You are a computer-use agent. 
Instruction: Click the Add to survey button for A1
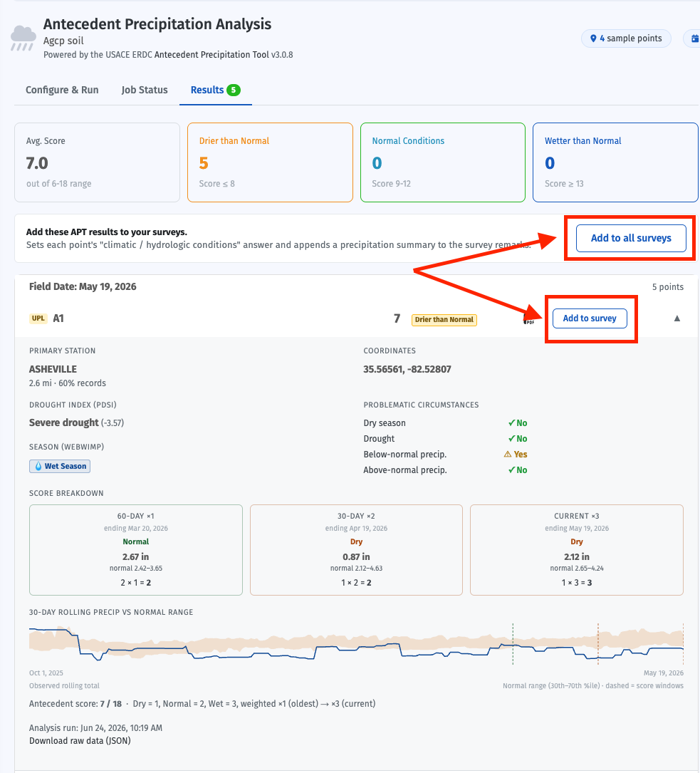(590, 318)
